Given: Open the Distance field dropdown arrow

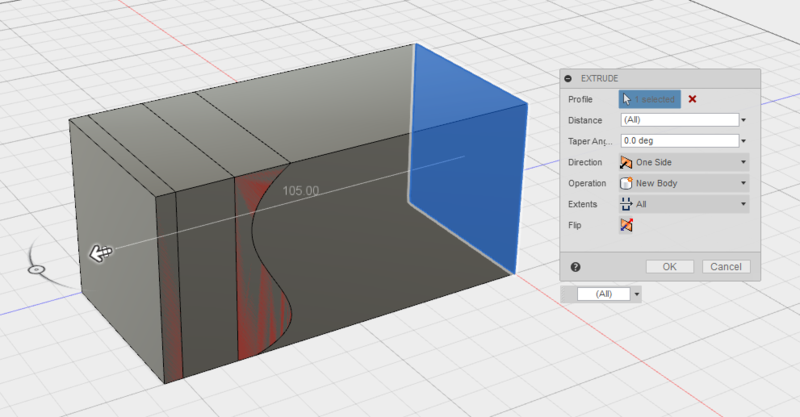Looking at the screenshot, I should pos(743,120).
